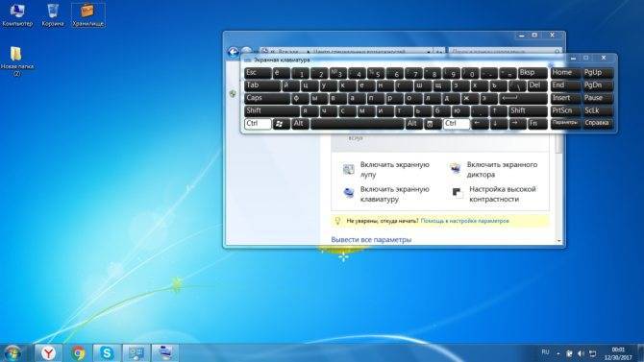
Task: Click the magnifier icon Включить экранную лупу
Action: pos(349,169)
